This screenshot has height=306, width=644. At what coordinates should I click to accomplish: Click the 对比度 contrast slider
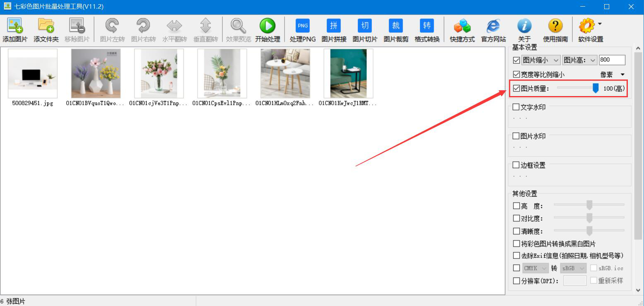[589, 218]
